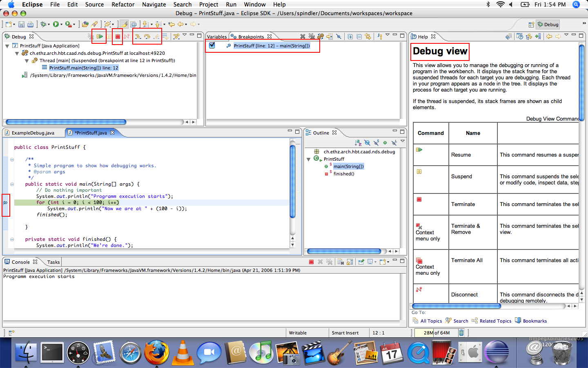Uncheck the PrintStuff line 12 breakpoint checkbox
This screenshot has height=368, width=588.
point(212,45)
